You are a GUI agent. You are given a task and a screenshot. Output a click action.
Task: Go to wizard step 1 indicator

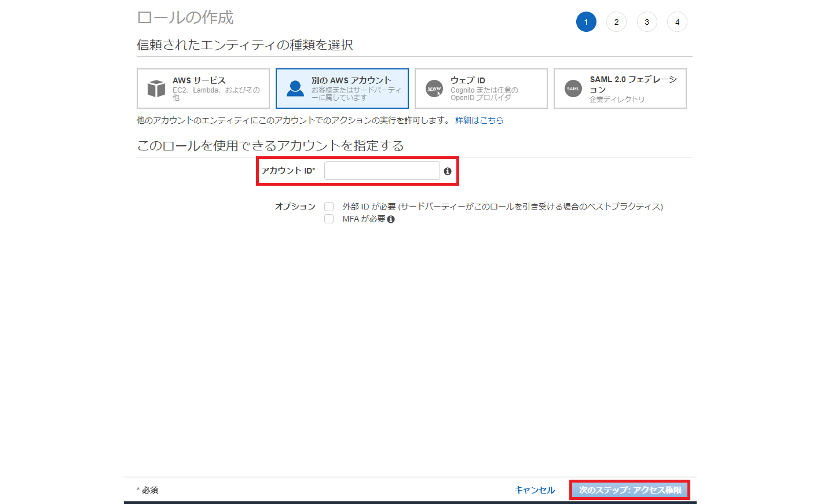click(586, 22)
